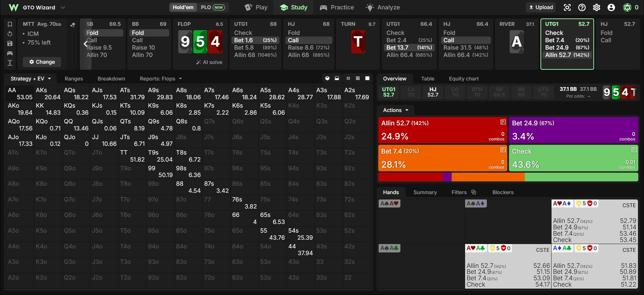Select the compact four-square grid view
Image resolution: width=644 pixels, height=295 pixels.
[x=348, y=78]
